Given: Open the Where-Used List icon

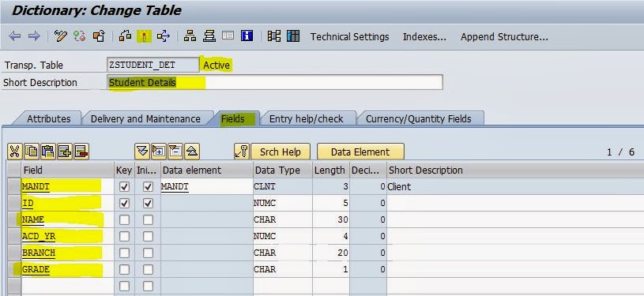Looking at the screenshot, I should click(x=164, y=36).
